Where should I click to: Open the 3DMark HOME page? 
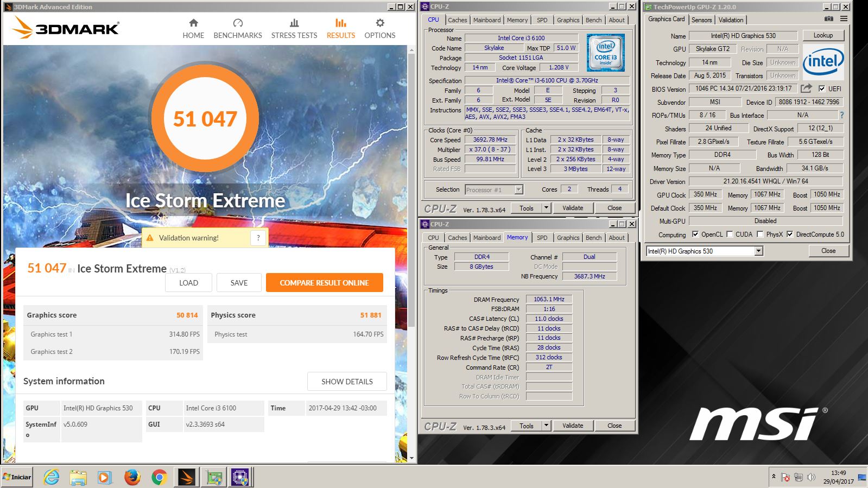[x=193, y=29]
